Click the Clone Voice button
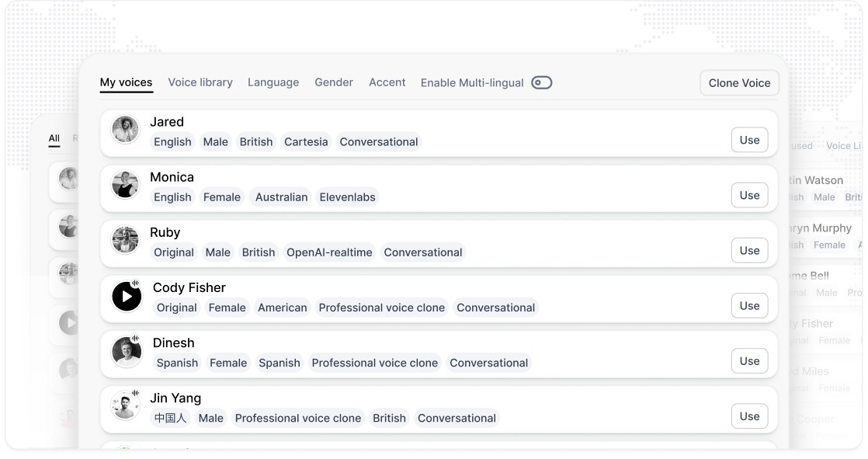This screenshot has height=459, width=868. click(740, 83)
